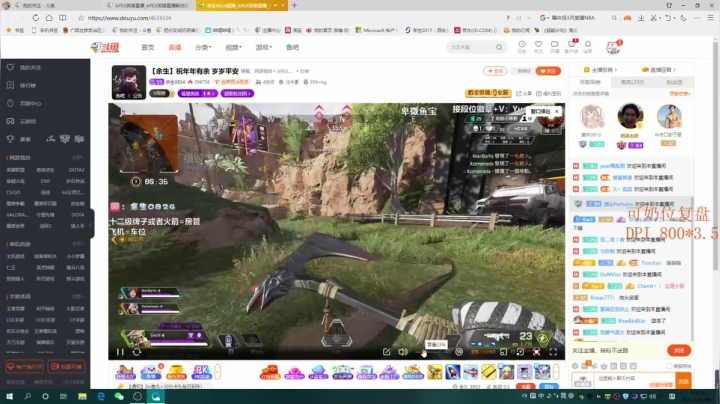This screenshot has width=720, height=404.
Task: Open WeChat from the taskbar
Action: [x=119, y=396]
